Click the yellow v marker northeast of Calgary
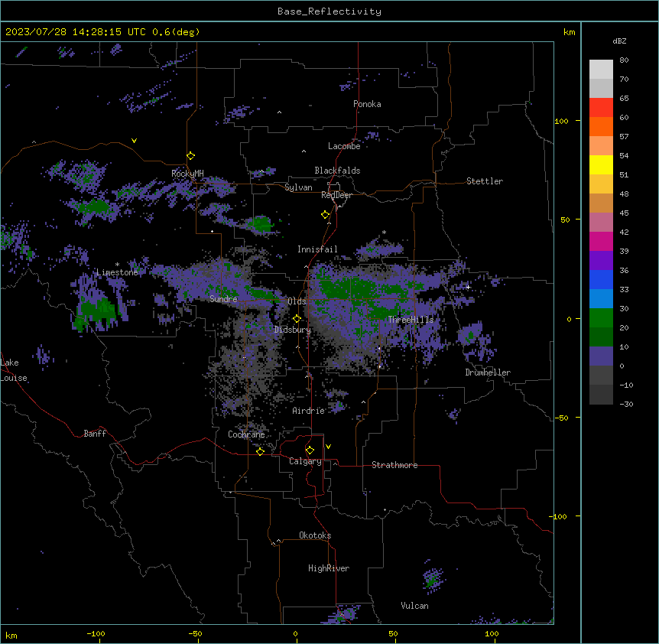This screenshot has width=659, height=644. 328,447
